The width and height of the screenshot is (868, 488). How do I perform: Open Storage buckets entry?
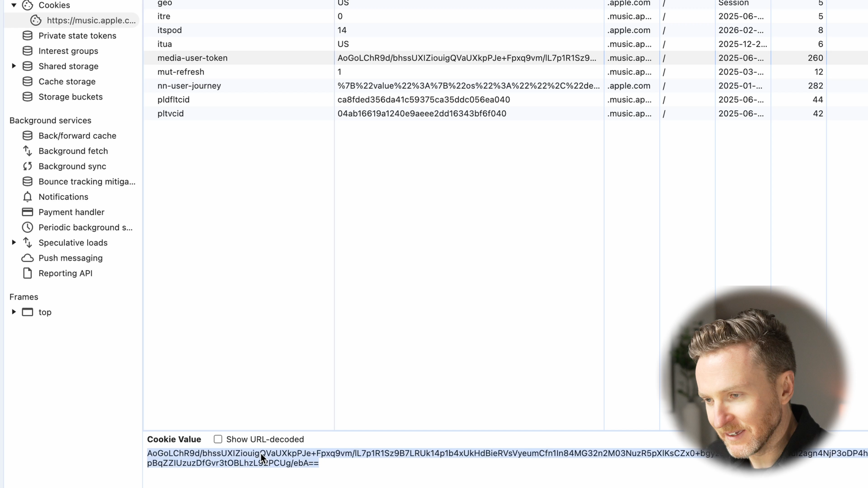point(70,97)
